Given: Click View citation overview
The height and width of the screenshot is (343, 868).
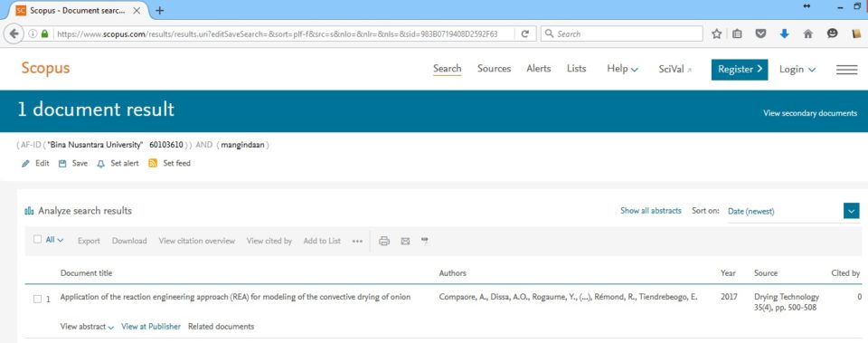Looking at the screenshot, I should pos(197,241).
